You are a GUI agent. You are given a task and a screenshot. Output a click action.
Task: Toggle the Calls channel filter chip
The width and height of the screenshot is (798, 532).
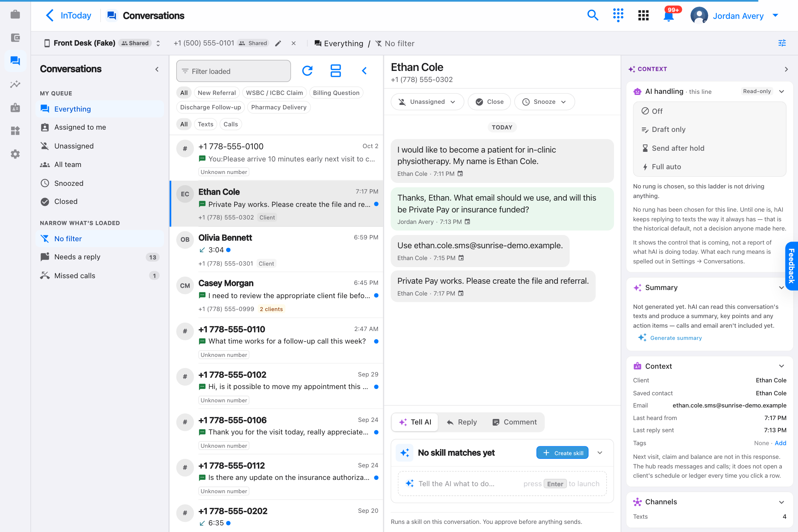point(231,124)
